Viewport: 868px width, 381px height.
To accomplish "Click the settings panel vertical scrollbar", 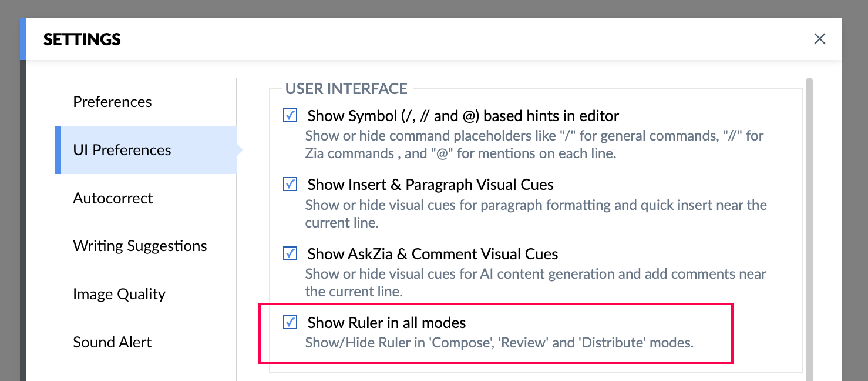I will click(809, 223).
